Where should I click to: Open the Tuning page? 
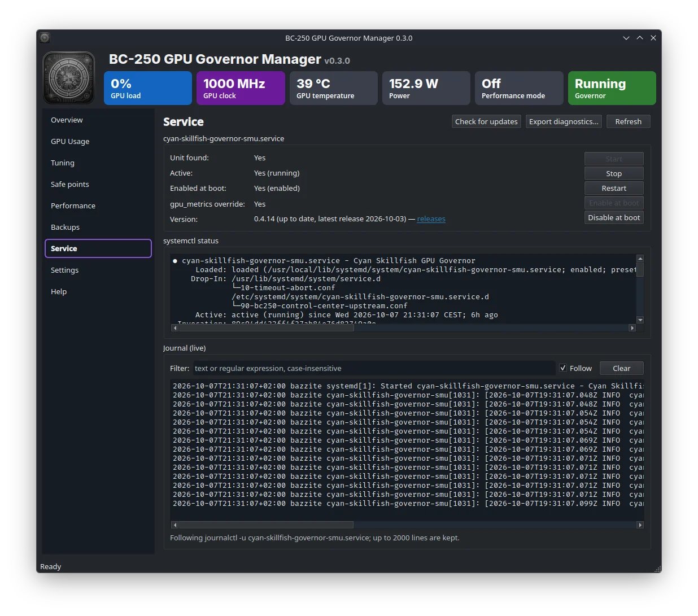click(x=98, y=163)
